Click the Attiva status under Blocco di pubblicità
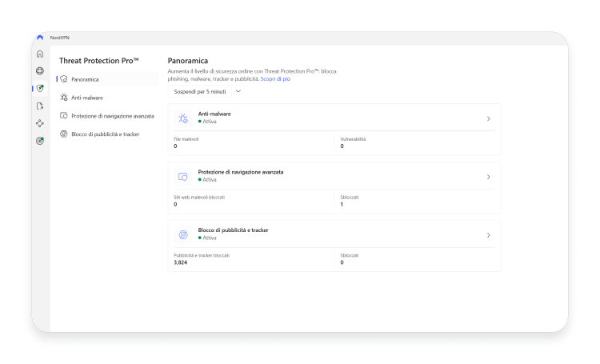Image resolution: width=600 pixels, height=364 pixels. click(207, 238)
